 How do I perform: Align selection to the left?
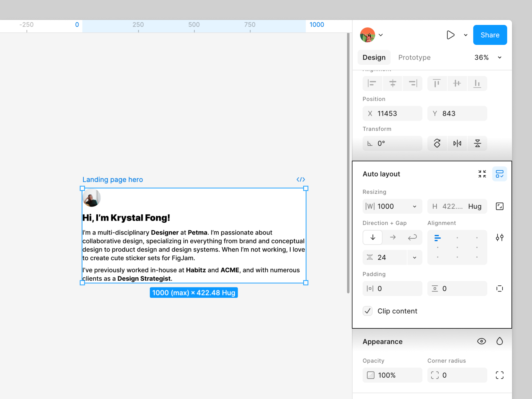pyautogui.click(x=372, y=83)
